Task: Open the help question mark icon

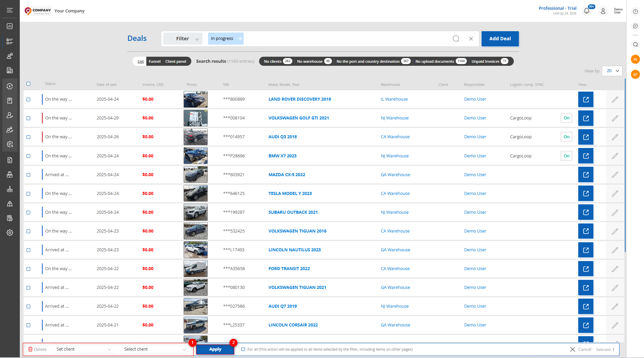Action: pyautogui.click(x=635, y=11)
